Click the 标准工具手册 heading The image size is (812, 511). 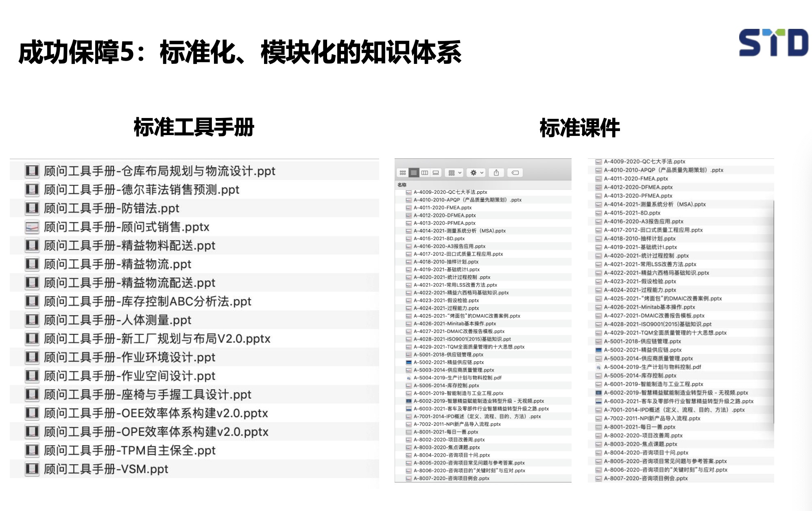coord(194,127)
